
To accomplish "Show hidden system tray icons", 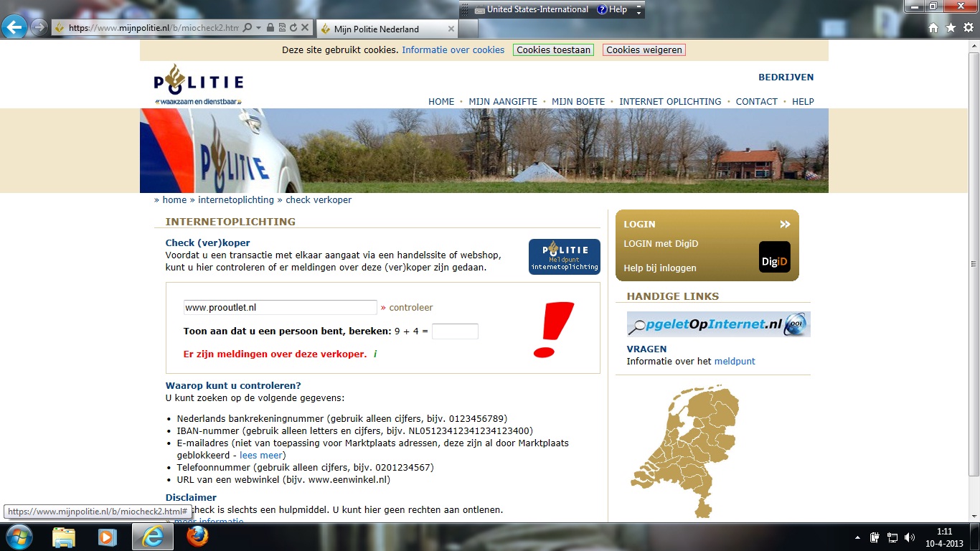I will pyautogui.click(x=857, y=537).
